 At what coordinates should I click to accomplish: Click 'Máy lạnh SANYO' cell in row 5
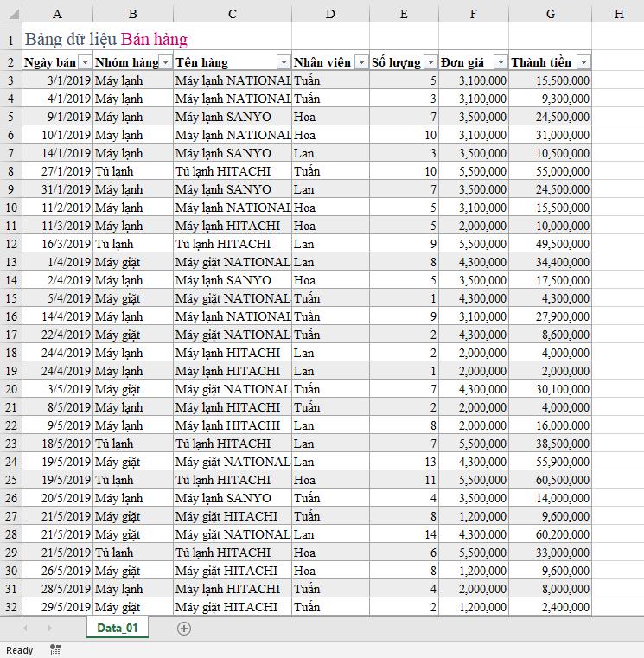coord(233,117)
